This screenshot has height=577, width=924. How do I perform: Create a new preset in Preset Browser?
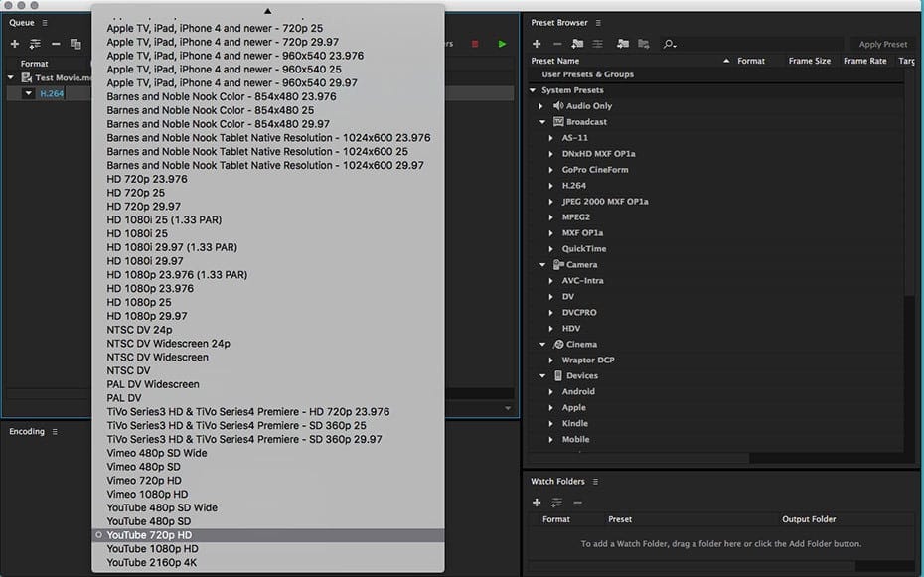point(537,44)
